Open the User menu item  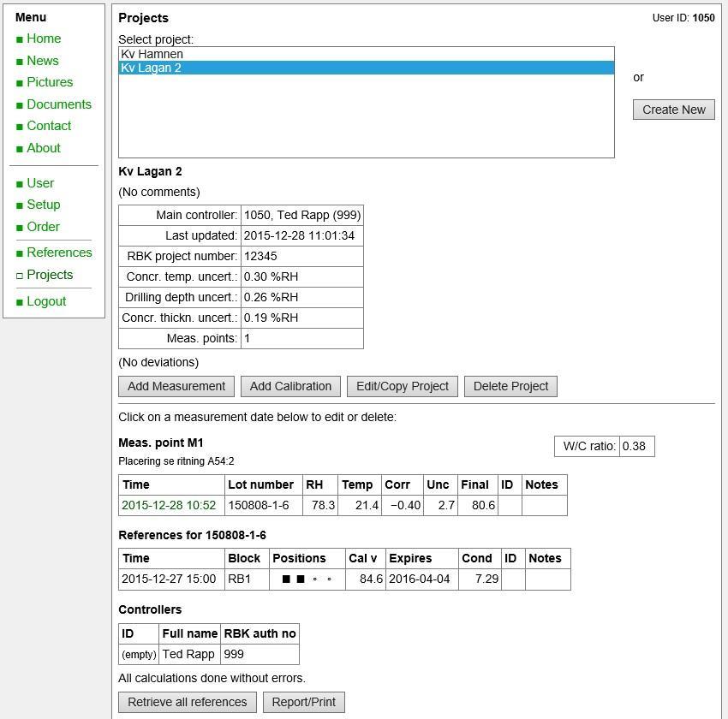tap(40, 183)
